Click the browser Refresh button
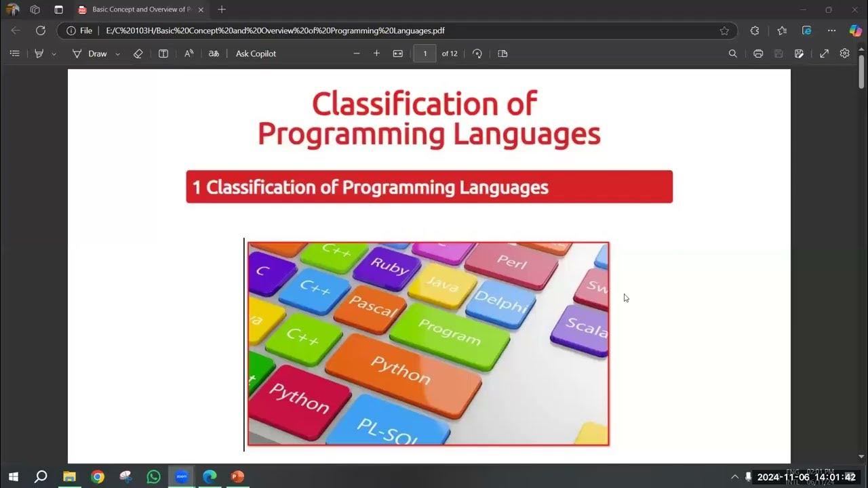Image resolution: width=868 pixels, height=488 pixels. [41, 30]
